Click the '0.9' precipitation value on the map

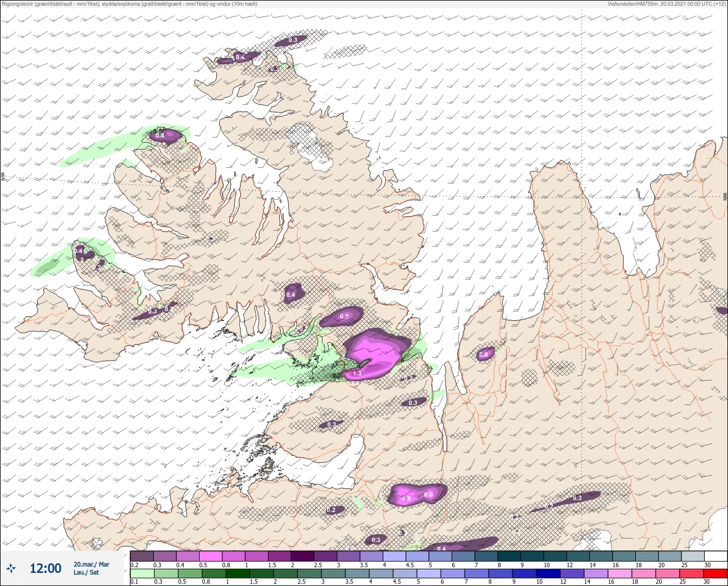[x=406, y=498]
